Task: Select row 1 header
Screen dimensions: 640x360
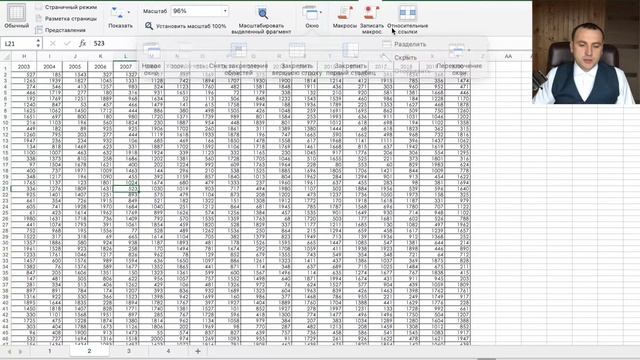Action: point(5,67)
